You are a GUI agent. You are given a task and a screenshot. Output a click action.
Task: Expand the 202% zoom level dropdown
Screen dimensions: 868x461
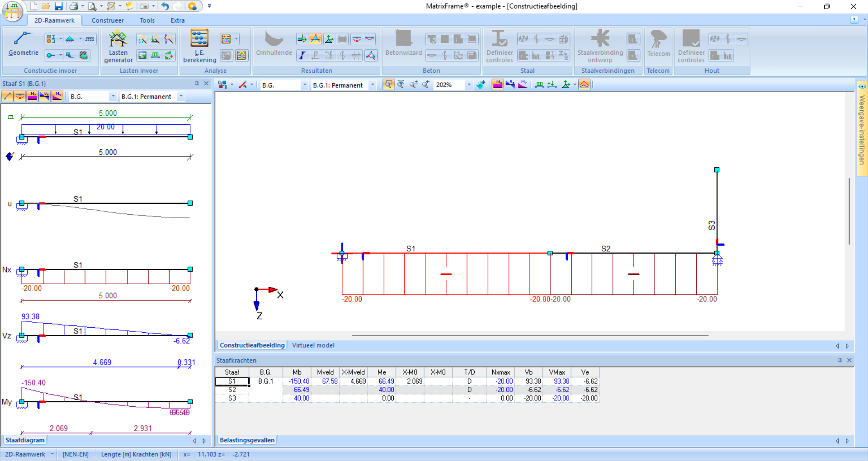(x=469, y=85)
